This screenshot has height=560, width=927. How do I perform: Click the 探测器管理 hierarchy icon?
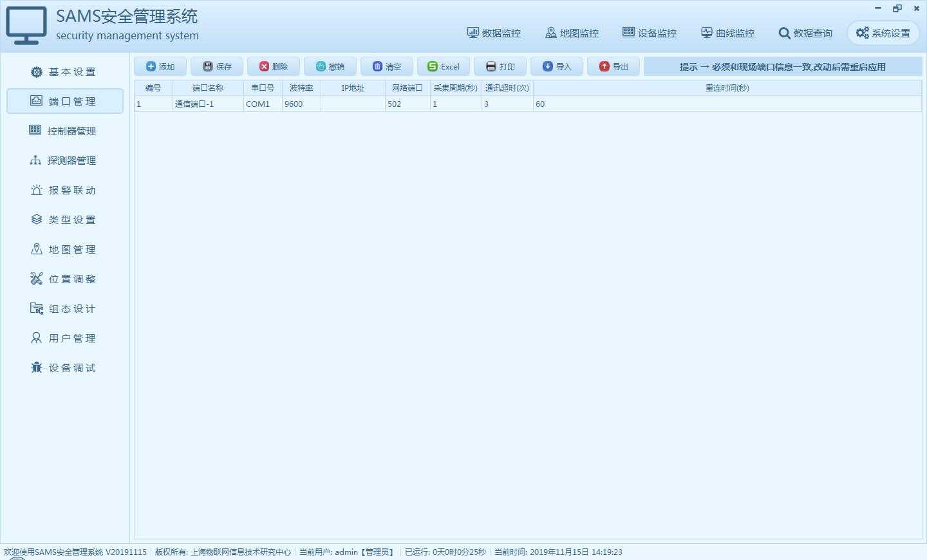(x=35, y=160)
